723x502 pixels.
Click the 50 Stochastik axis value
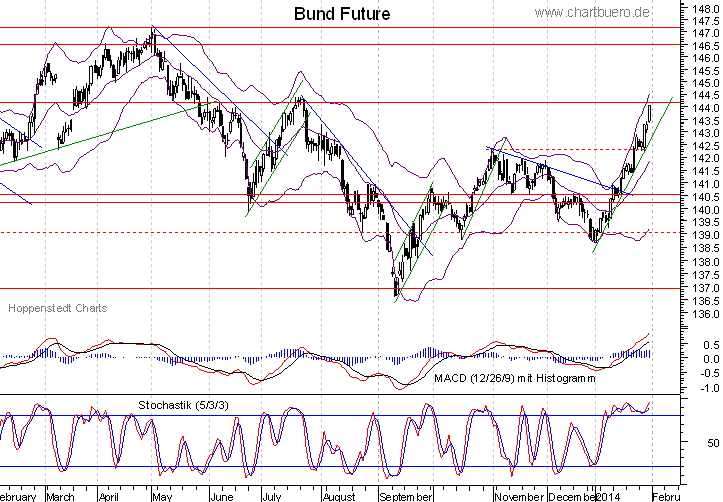coord(713,443)
